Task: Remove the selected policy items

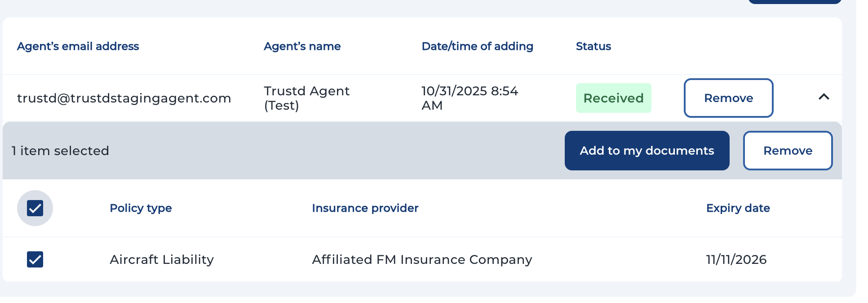Action: pos(787,151)
